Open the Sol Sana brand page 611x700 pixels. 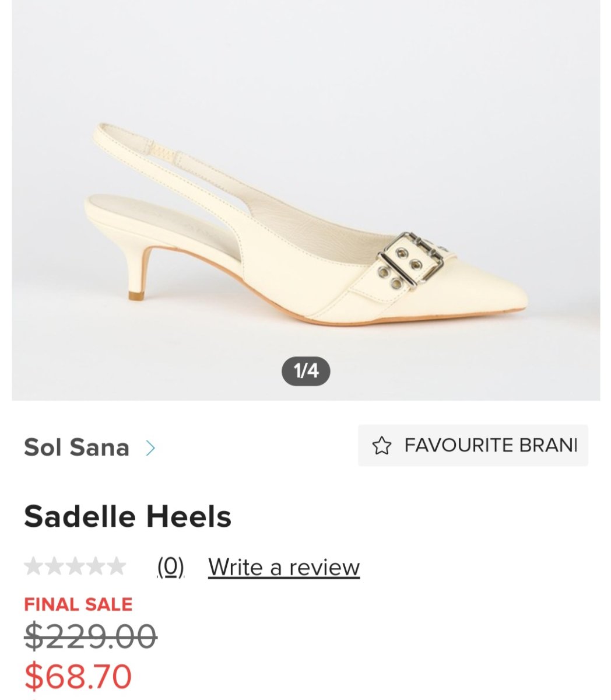pos(76,448)
